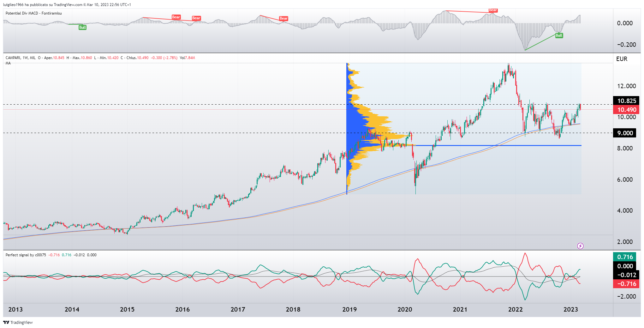644x328 pixels.
Task: Click the −0.300 (−2.78%) change value
Action: [164, 58]
